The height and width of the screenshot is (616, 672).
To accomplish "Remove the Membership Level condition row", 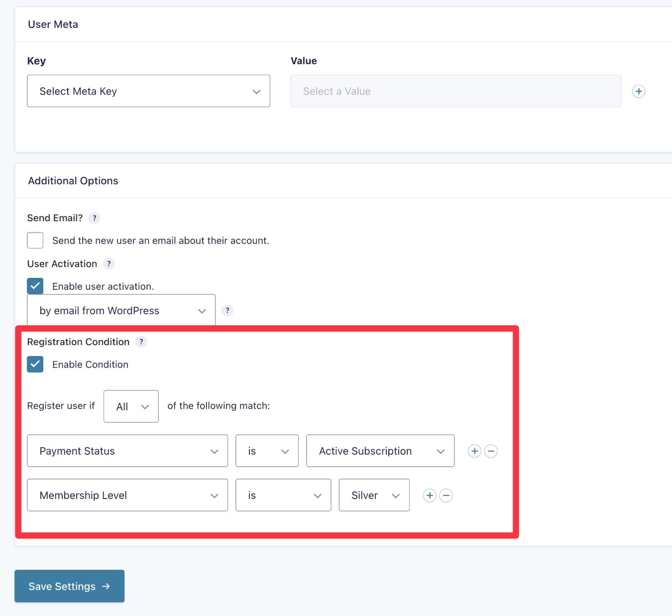I will [x=446, y=495].
